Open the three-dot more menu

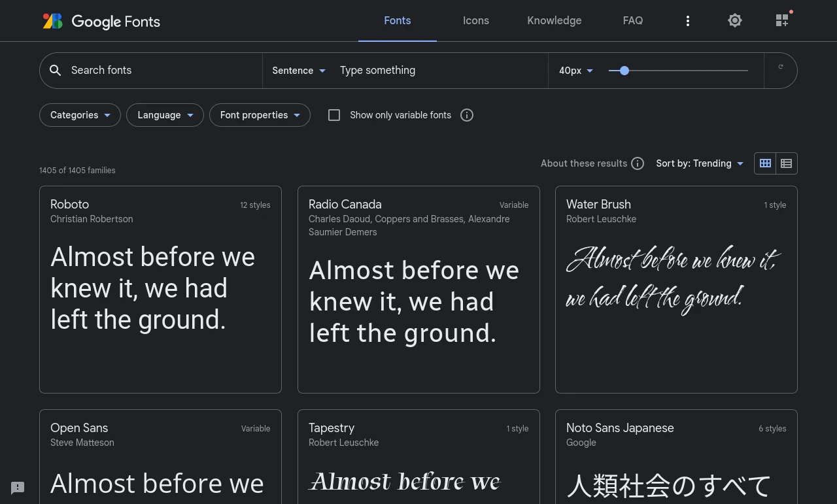pos(688,21)
